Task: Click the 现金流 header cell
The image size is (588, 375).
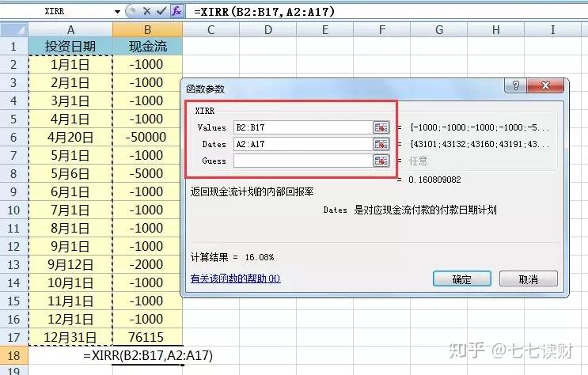Action: (147, 46)
